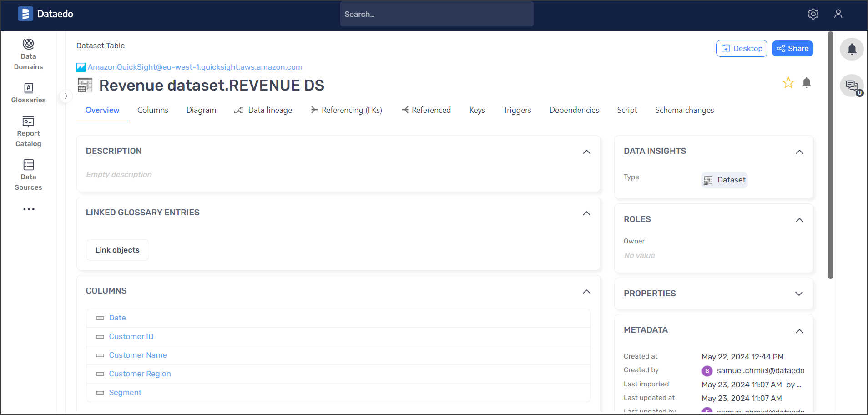Collapse the Columns section
The image size is (868, 415).
587,292
